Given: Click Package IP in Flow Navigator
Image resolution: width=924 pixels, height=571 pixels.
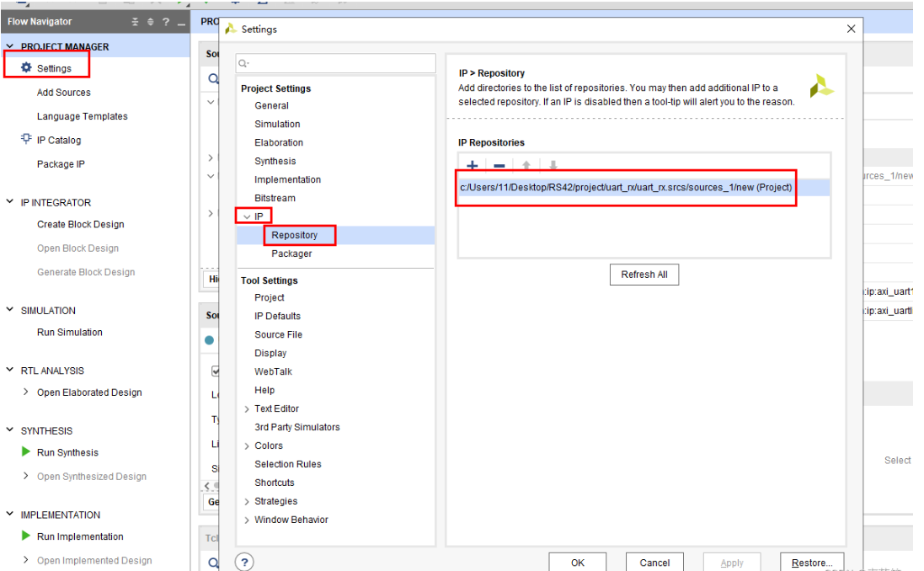Looking at the screenshot, I should [x=61, y=164].
